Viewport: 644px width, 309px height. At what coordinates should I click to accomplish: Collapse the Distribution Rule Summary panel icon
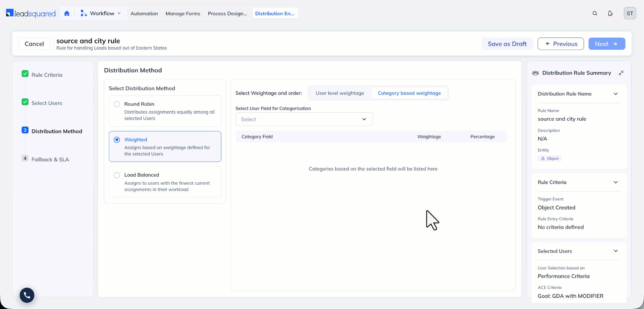621,73
